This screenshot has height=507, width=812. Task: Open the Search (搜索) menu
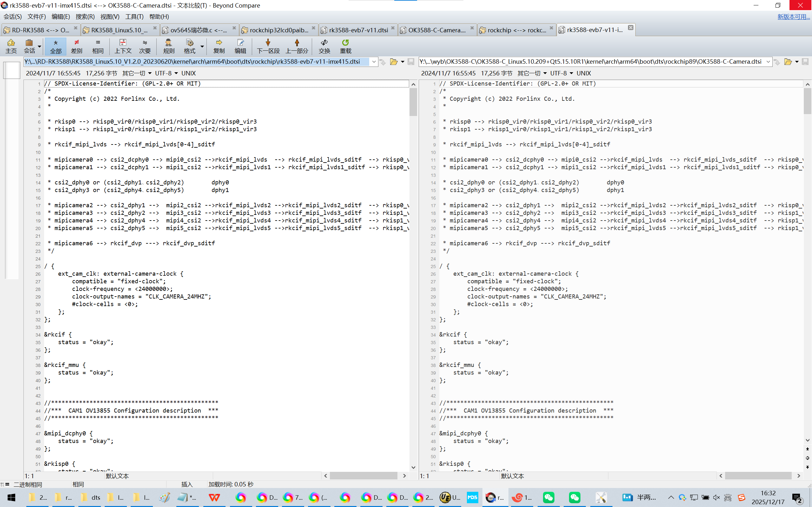click(x=85, y=16)
